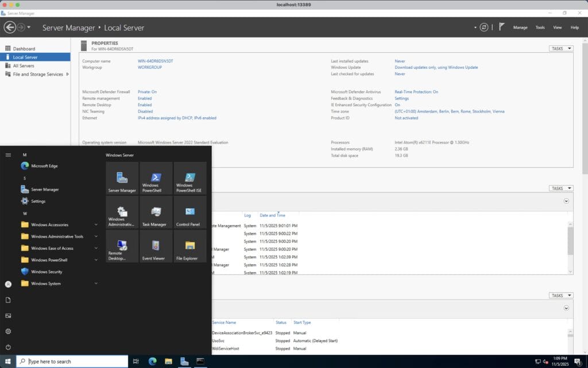Open the Event Viewer tile
588x368 pixels.
click(154, 246)
